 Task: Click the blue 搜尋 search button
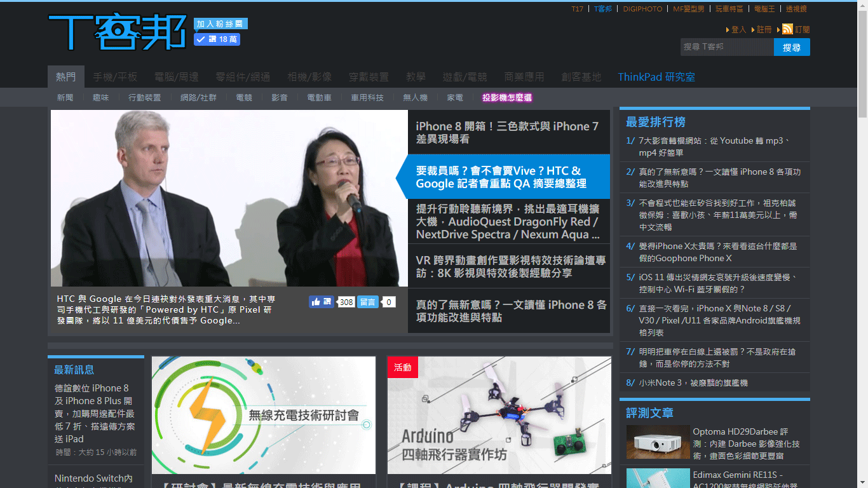tap(792, 47)
